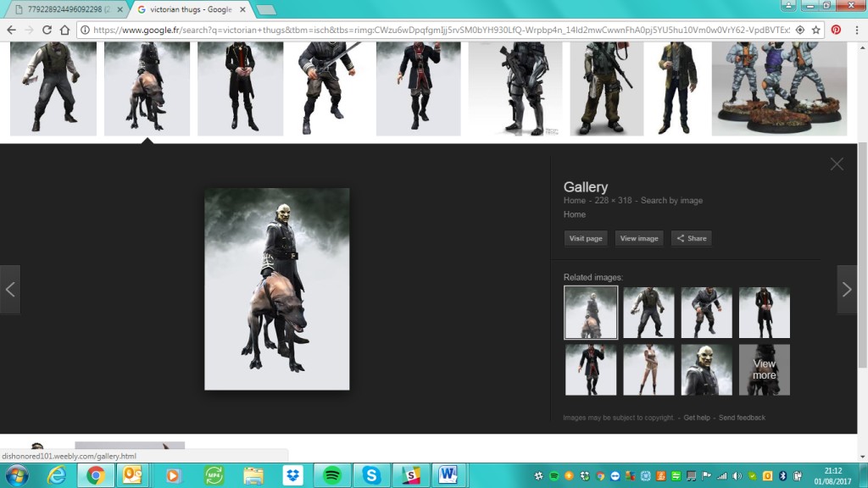
Task: Open the Windows Start menu
Action: 17,475
